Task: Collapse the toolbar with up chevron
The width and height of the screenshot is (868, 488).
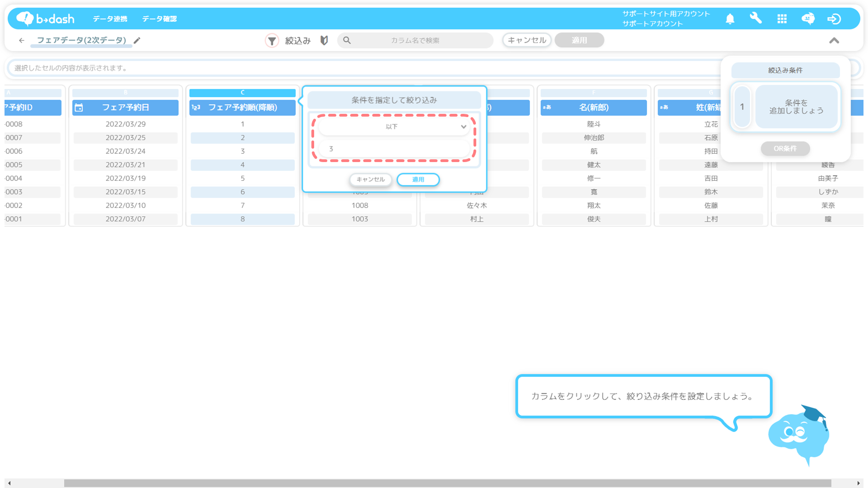Action: tap(834, 40)
